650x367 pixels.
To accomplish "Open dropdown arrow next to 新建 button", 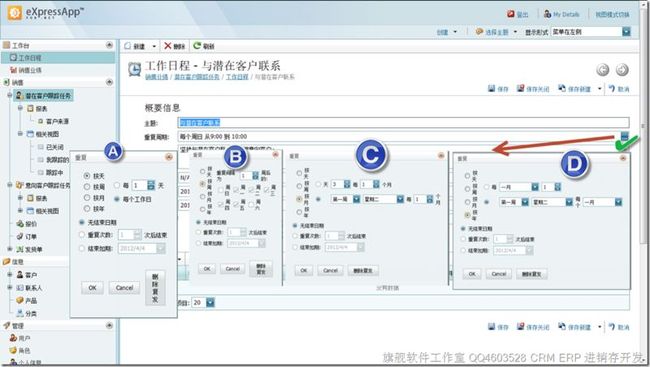I will coord(154,46).
